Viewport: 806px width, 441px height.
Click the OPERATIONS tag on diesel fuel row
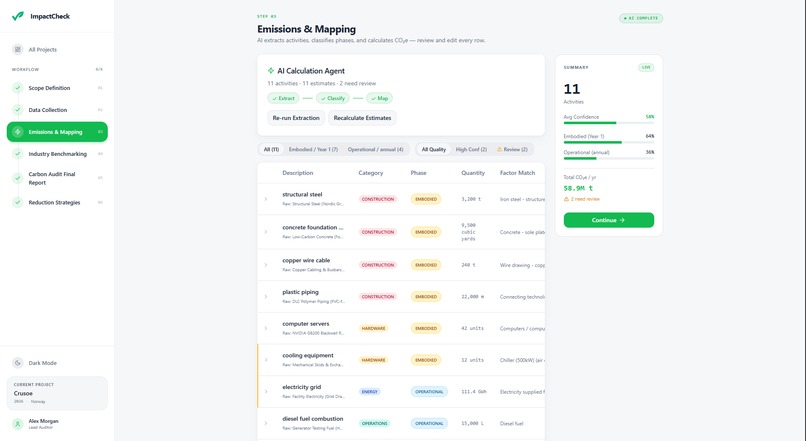374,424
